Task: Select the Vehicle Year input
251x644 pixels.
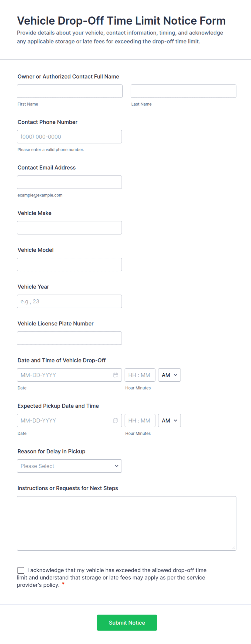Action: pos(69,301)
